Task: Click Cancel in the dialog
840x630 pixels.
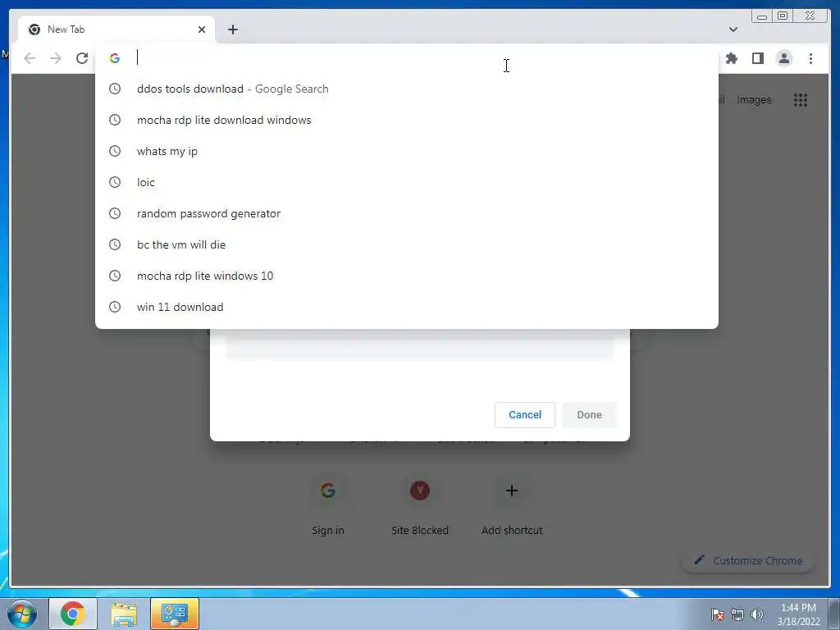Action: coord(524,414)
